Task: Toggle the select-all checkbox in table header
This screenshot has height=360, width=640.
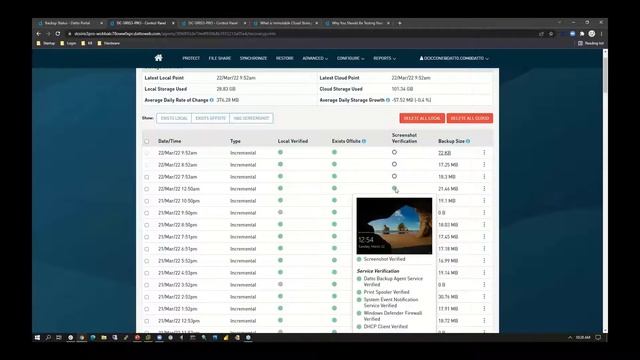Action: (147, 141)
